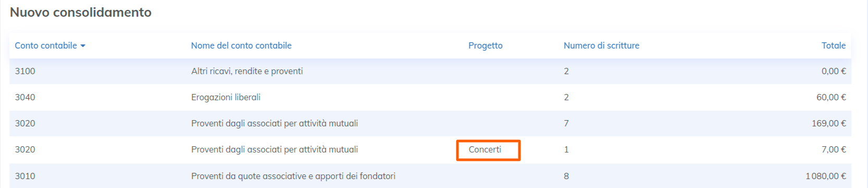Screen dimensions: 868x188
Task: Click the entry count 7 for account 3020
Action: 566,123
